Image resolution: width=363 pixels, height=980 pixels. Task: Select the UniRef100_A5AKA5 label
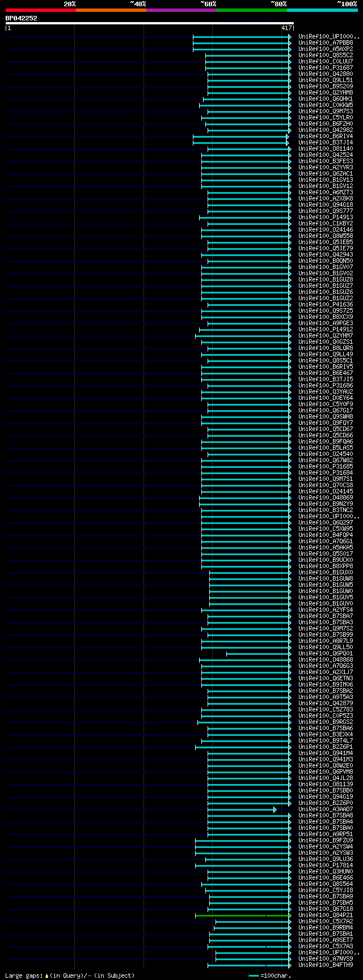[326, 547]
